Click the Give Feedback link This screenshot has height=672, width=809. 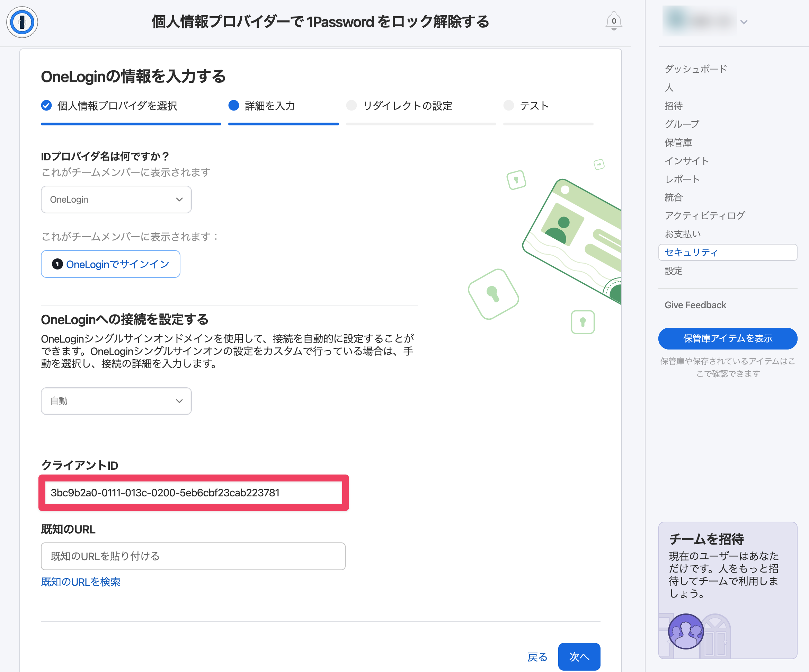coord(695,305)
